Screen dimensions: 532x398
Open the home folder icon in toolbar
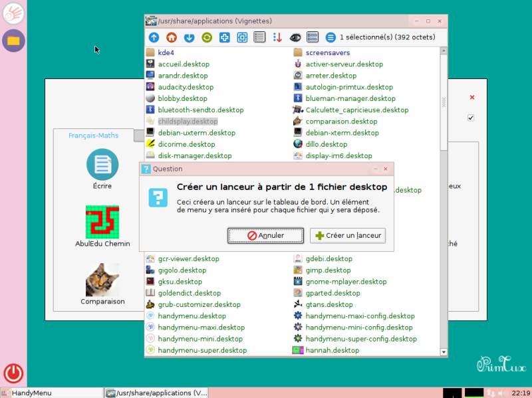(x=172, y=37)
